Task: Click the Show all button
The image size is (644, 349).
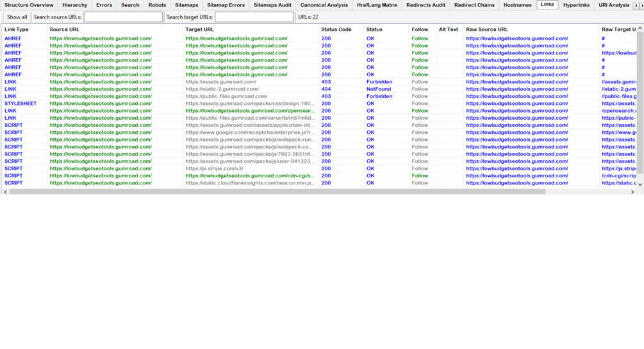Action: 17,17
